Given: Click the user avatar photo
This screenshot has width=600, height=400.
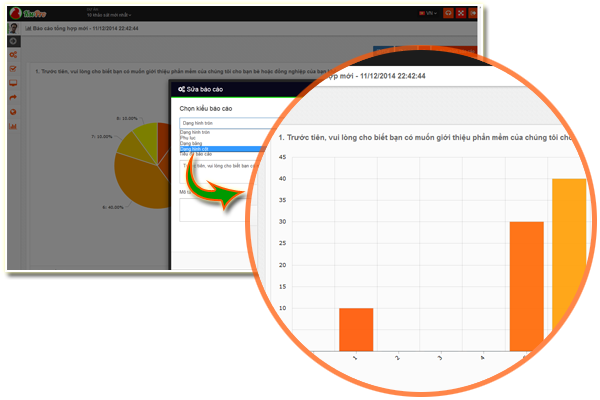Looking at the screenshot, I should pyautogui.click(x=13, y=28).
